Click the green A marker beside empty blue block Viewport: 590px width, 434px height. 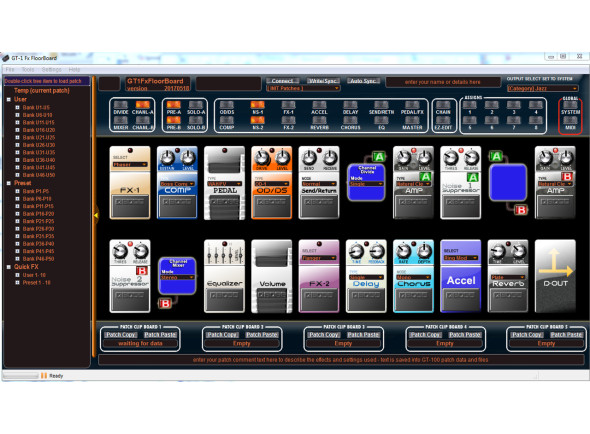[x=496, y=156]
